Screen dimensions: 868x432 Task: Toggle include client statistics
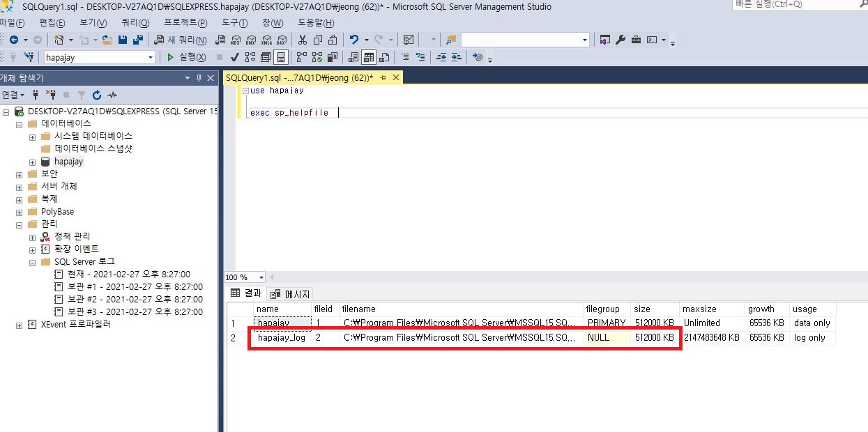(x=333, y=57)
